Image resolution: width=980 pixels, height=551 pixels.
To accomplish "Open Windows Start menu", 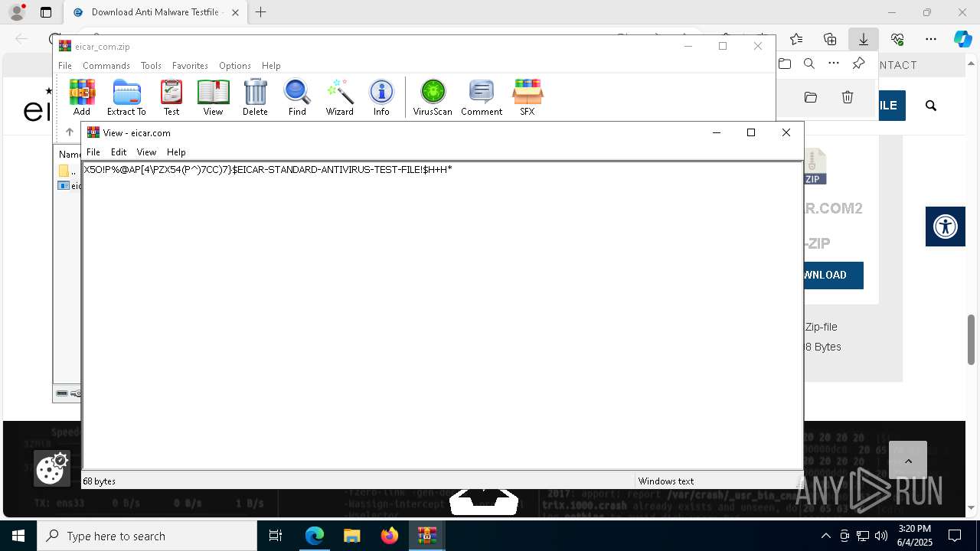I will point(18,536).
